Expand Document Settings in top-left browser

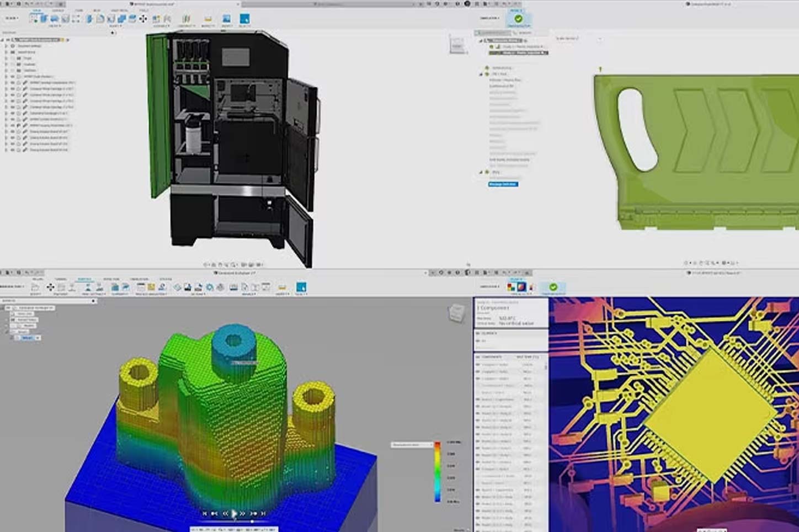[x=6, y=46]
